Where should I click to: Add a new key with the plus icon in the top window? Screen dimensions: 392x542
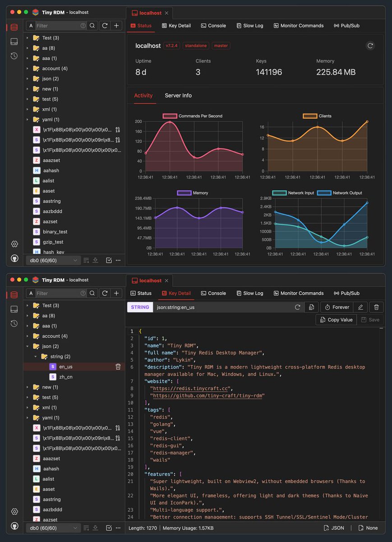(x=117, y=26)
